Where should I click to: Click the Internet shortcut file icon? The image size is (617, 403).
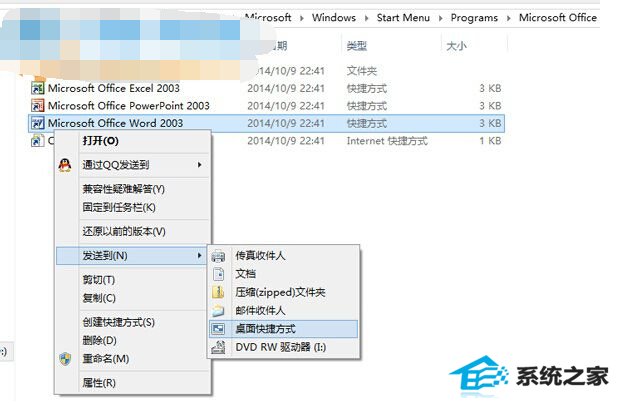point(37,140)
